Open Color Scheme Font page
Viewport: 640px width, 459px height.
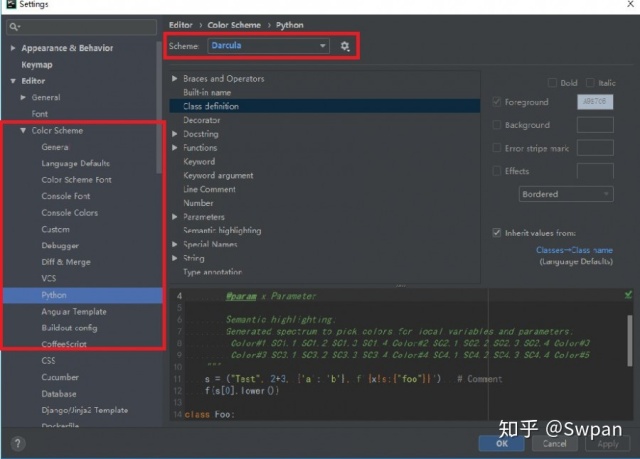coord(76,180)
